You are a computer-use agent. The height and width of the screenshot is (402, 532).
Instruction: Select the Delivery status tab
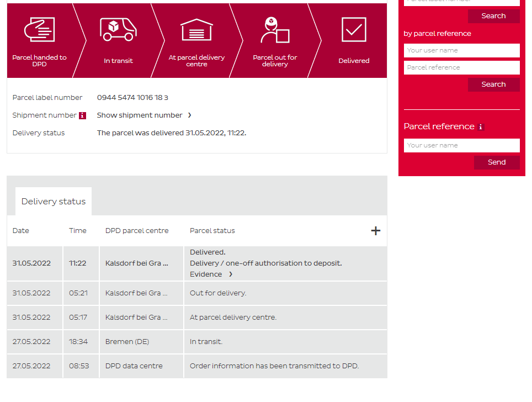coord(54,202)
